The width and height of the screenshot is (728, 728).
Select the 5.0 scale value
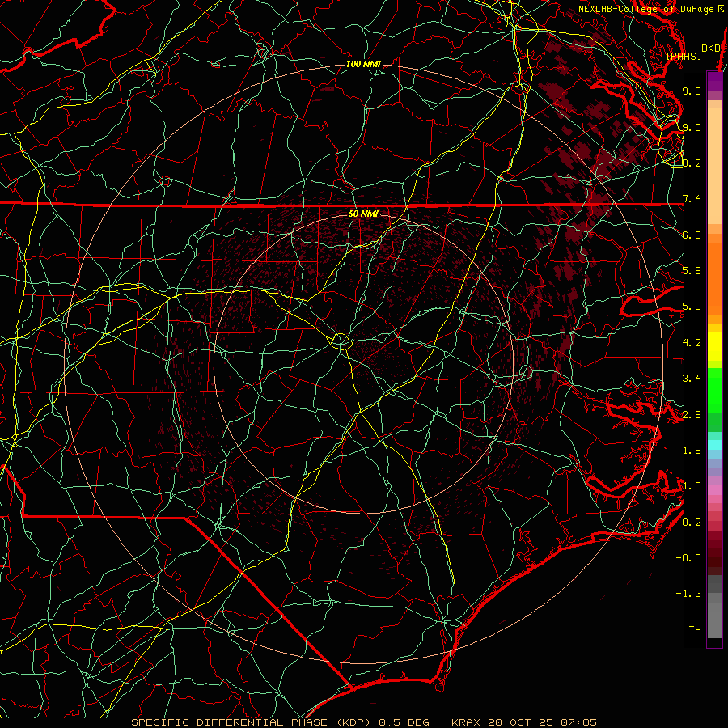692,307
